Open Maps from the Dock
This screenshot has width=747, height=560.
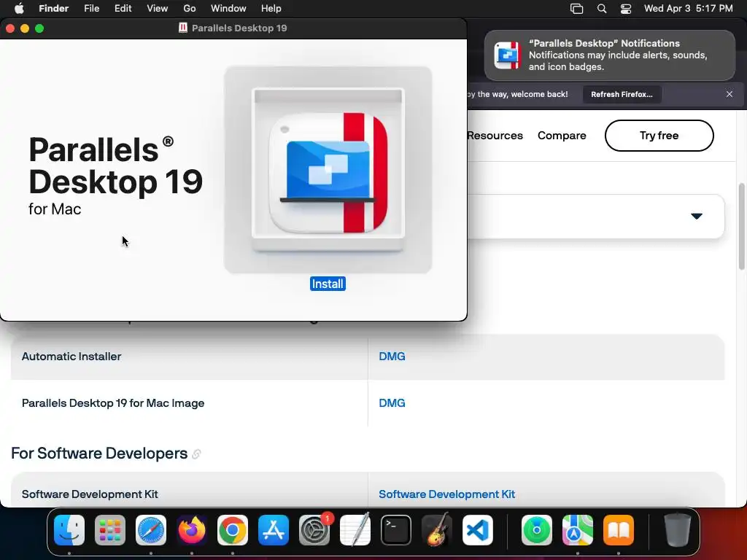(x=578, y=530)
